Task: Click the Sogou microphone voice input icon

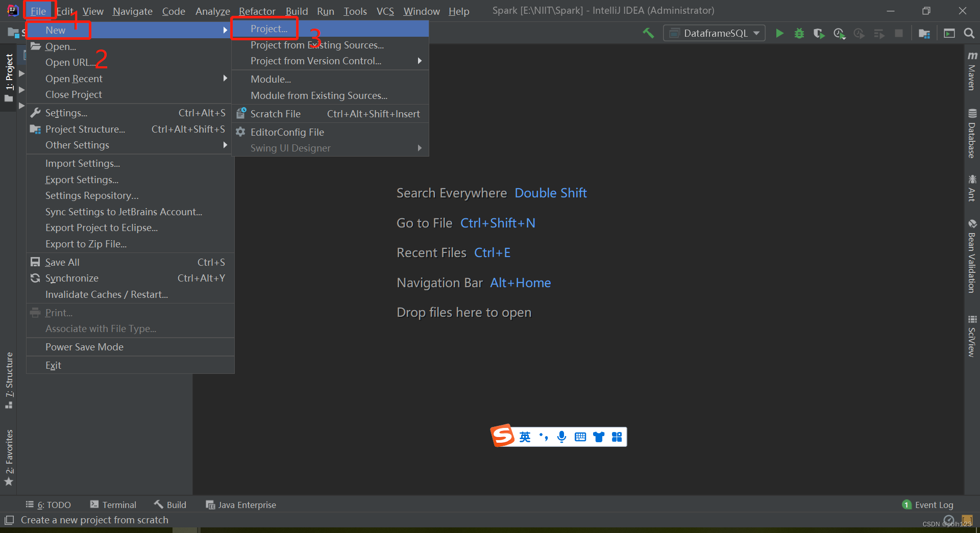Action: [x=561, y=437]
